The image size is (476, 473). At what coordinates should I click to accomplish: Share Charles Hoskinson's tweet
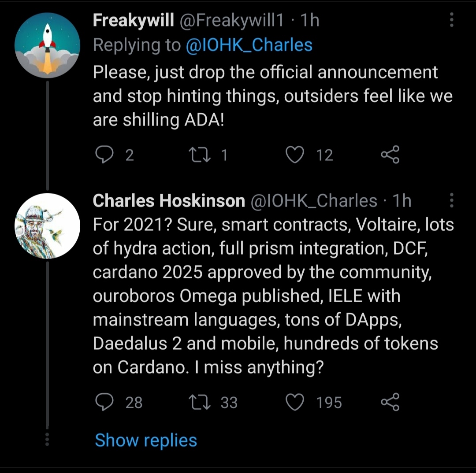(390, 402)
